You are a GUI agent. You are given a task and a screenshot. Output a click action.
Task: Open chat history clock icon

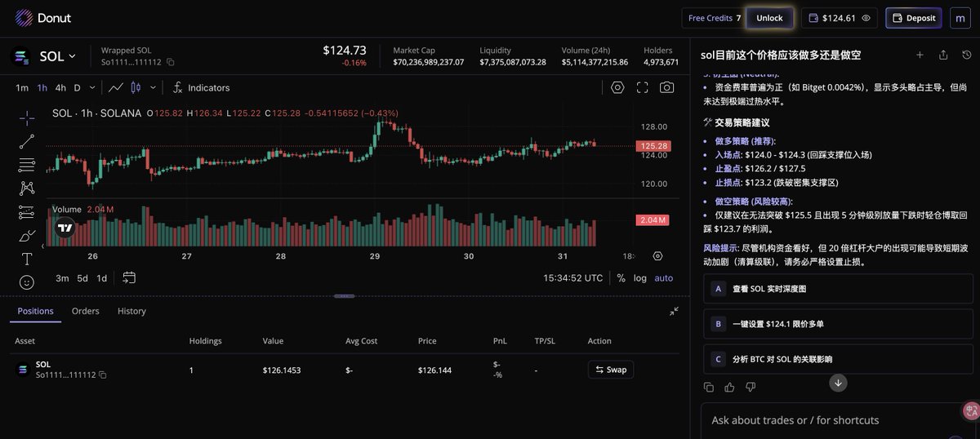point(967,55)
